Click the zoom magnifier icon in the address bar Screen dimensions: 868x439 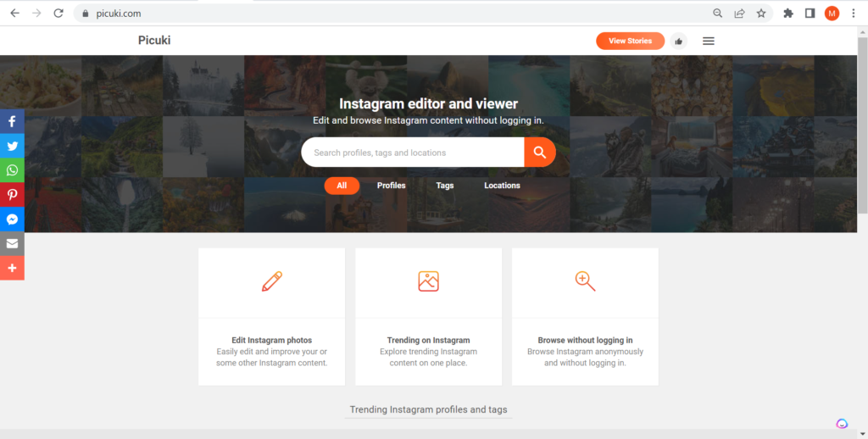tap(717, 14)
